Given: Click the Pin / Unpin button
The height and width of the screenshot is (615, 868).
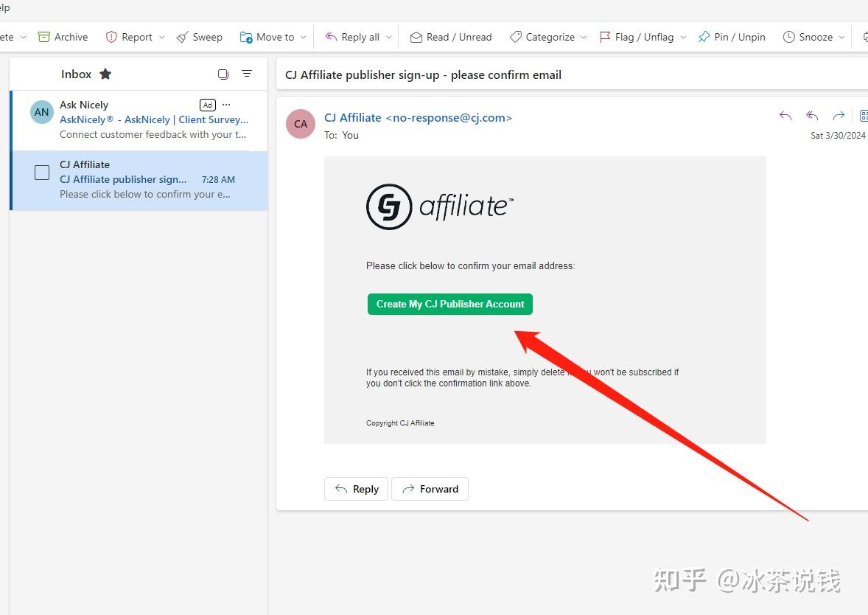Looking at the screenshot, I should [732, 37].
